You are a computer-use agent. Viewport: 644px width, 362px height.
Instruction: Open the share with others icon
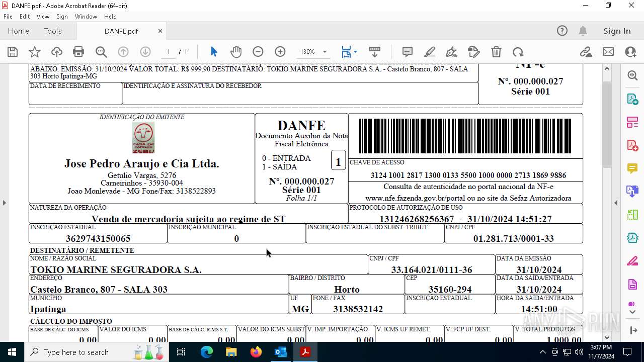pos(630,52)
